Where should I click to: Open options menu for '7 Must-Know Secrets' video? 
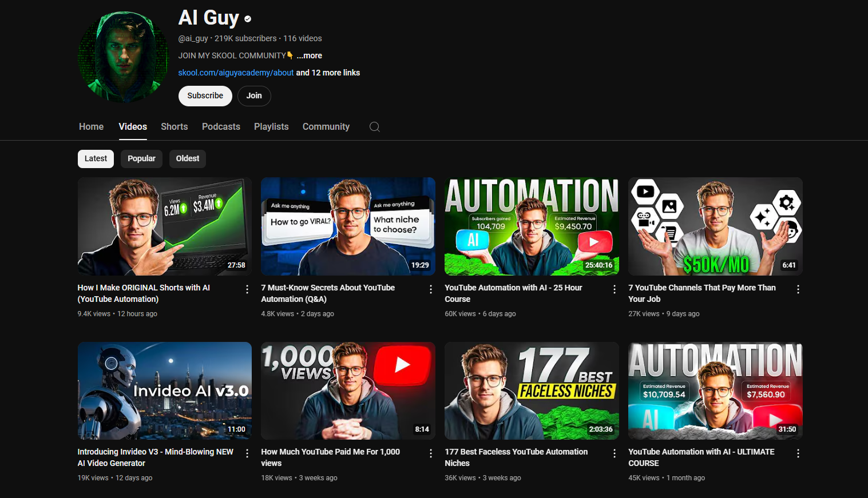tap(431, 289)
